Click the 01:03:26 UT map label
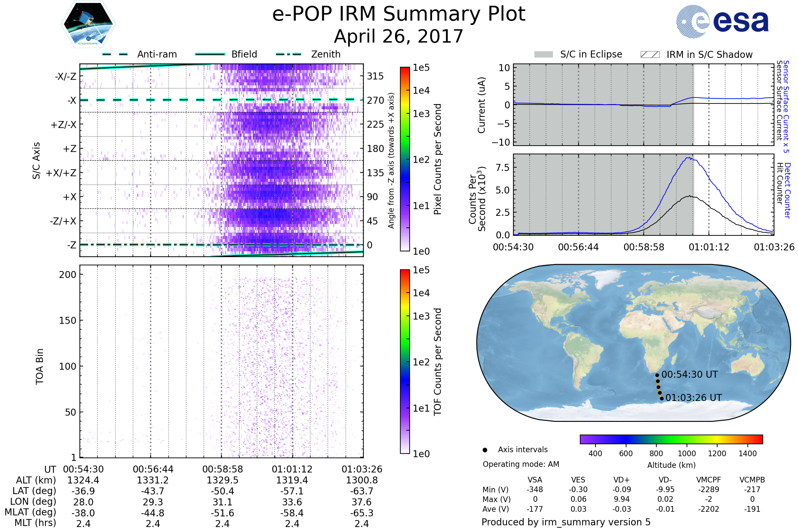Screen dimensions: 798x532 point(694,398)
